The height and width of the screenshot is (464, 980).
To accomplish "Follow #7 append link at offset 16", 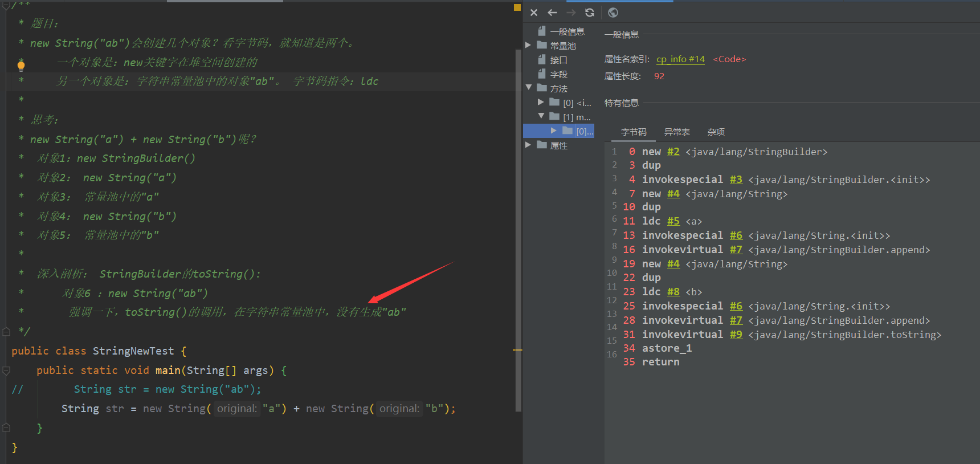I will pos(736,250).
